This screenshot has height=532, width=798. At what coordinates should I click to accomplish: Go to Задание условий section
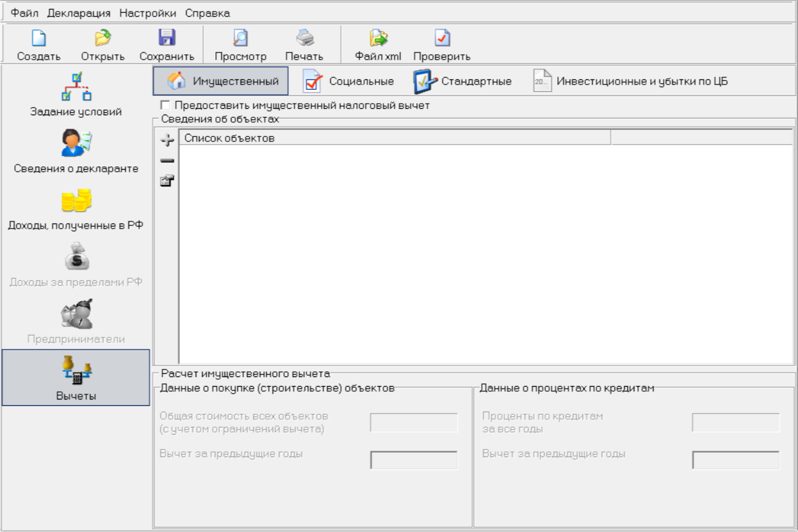pos(76,95)
